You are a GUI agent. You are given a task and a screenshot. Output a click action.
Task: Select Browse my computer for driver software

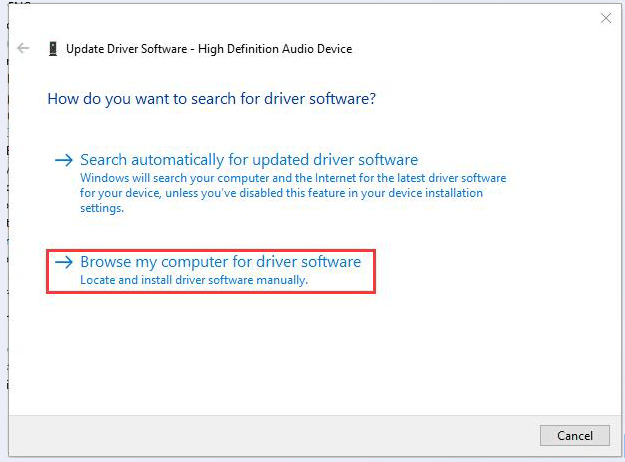click(220, 262)
